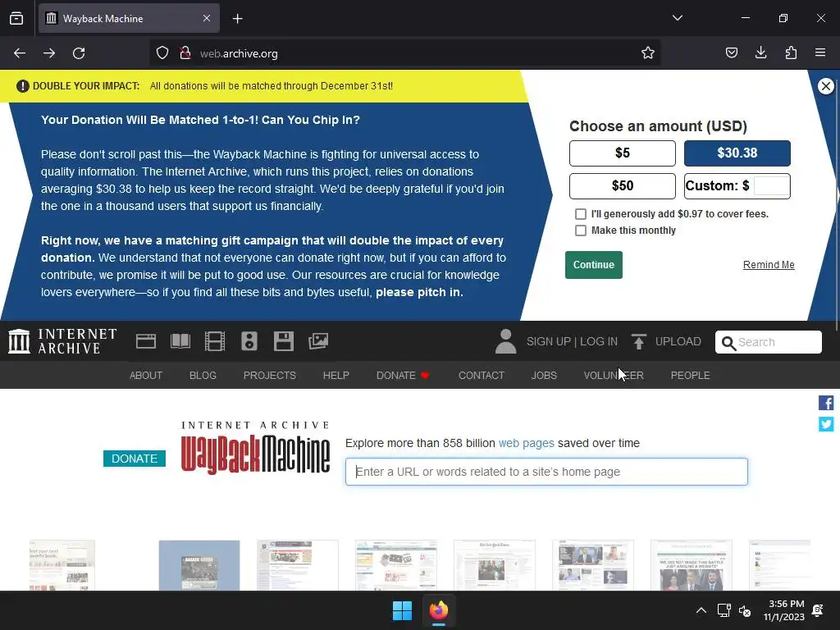Select the $50 donation amount

(622, 186)
